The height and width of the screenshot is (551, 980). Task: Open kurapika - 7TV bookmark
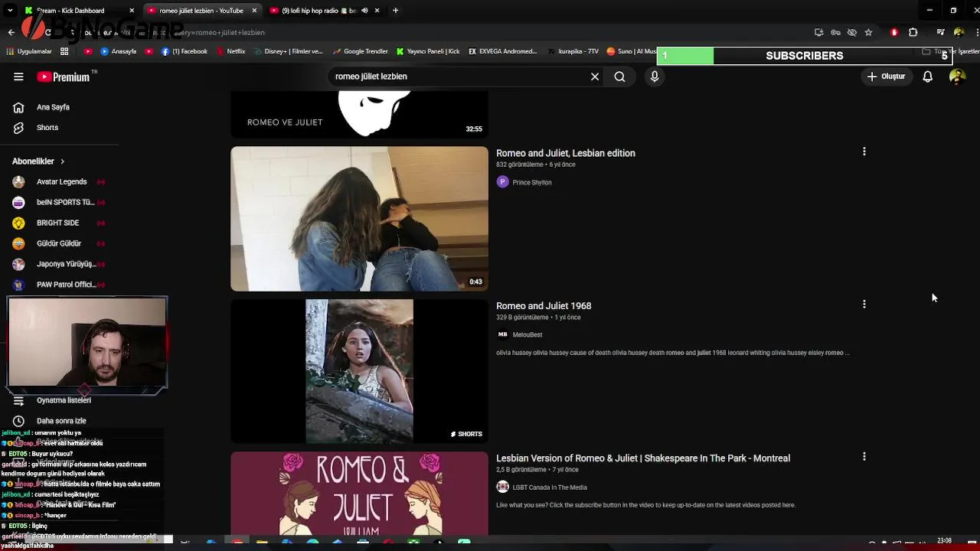click(573, 51)
